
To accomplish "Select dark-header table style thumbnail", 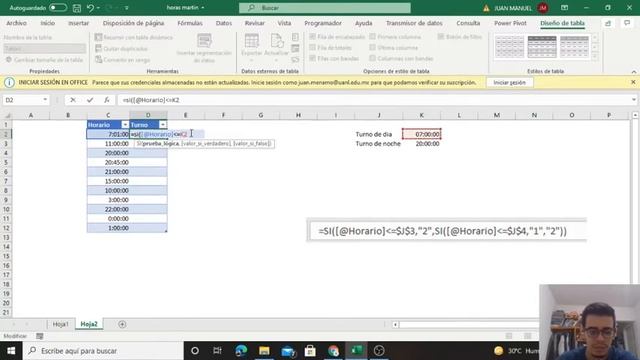I will 542,47.
